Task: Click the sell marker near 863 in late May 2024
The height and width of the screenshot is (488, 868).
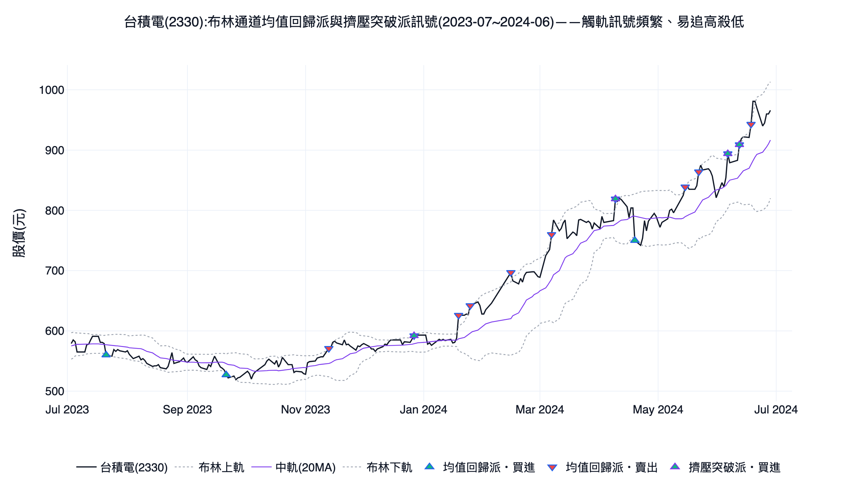Action: tap(698, 172)
